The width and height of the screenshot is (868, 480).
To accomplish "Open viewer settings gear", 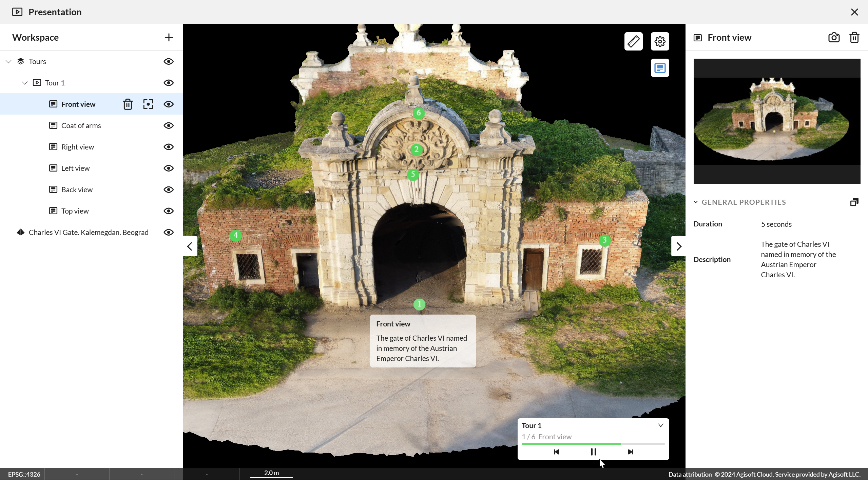I will [x=660, y=41].
